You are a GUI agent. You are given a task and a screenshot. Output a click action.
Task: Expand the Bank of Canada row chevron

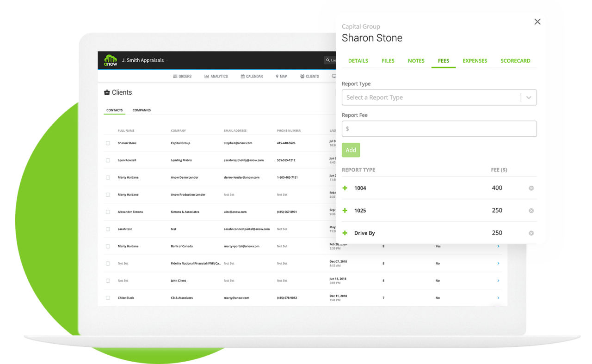point(498,246)
